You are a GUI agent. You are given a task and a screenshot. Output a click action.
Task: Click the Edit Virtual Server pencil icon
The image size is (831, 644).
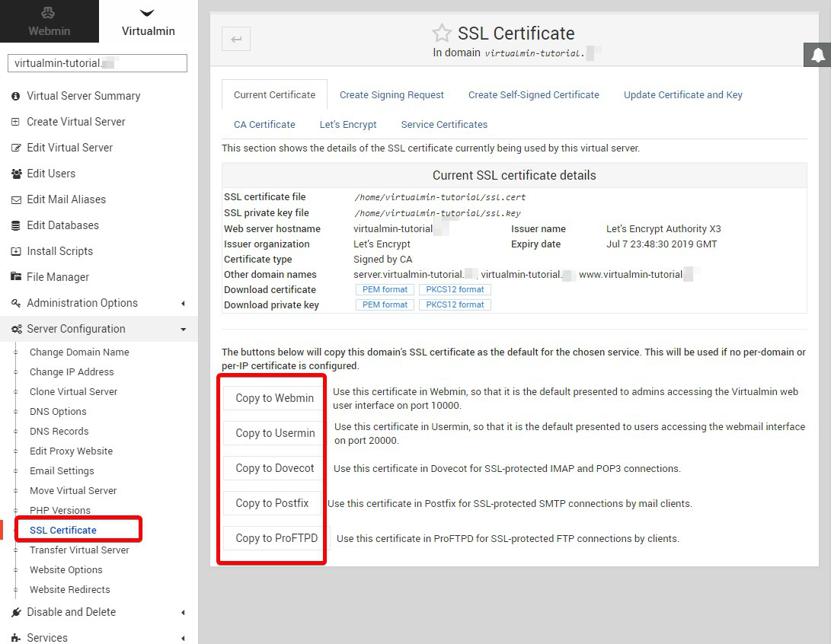coord(16,148)
